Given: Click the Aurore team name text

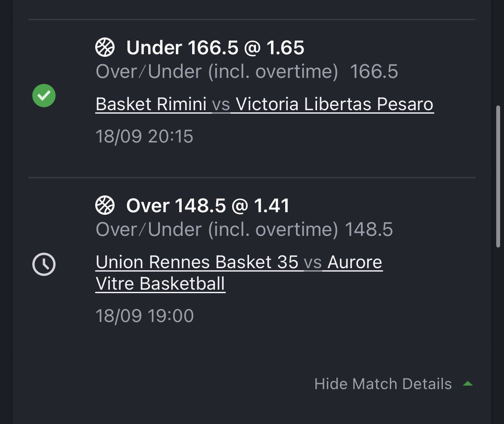Looking at the screenshot, I should click(x=355, y=262).
